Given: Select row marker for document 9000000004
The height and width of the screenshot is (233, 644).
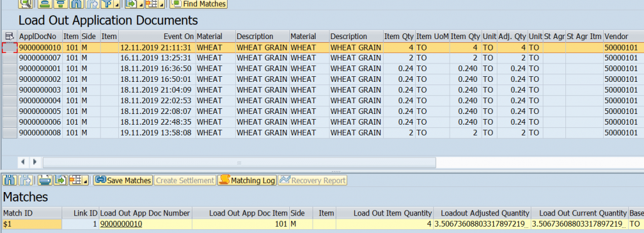Looking at the screenshot, I should 9,101.
